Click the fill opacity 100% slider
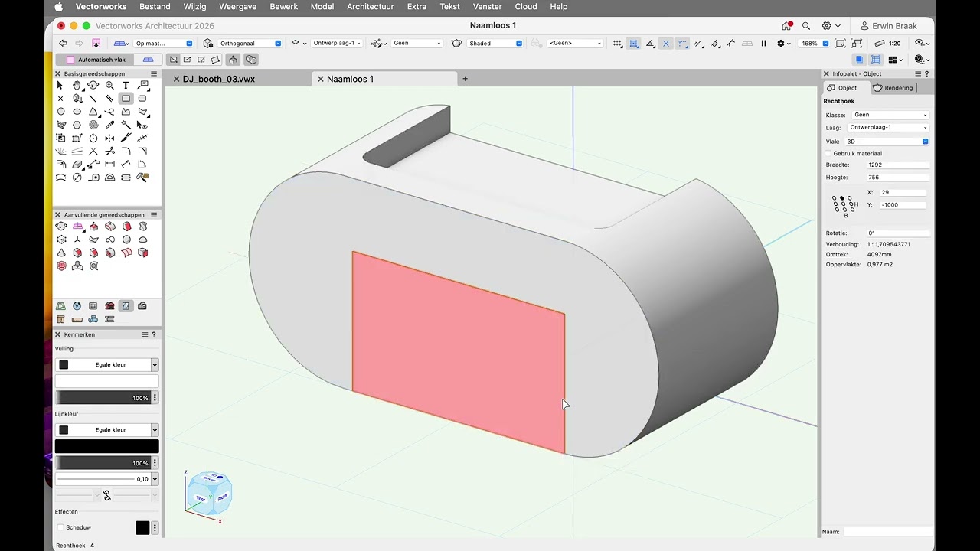 (x=103, y=398)
